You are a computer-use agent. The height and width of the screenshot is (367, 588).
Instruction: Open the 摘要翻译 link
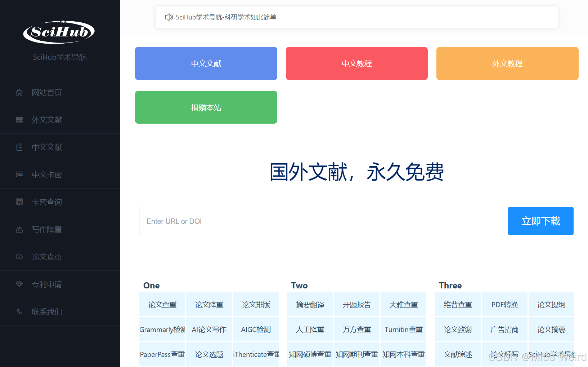point(310,305)
